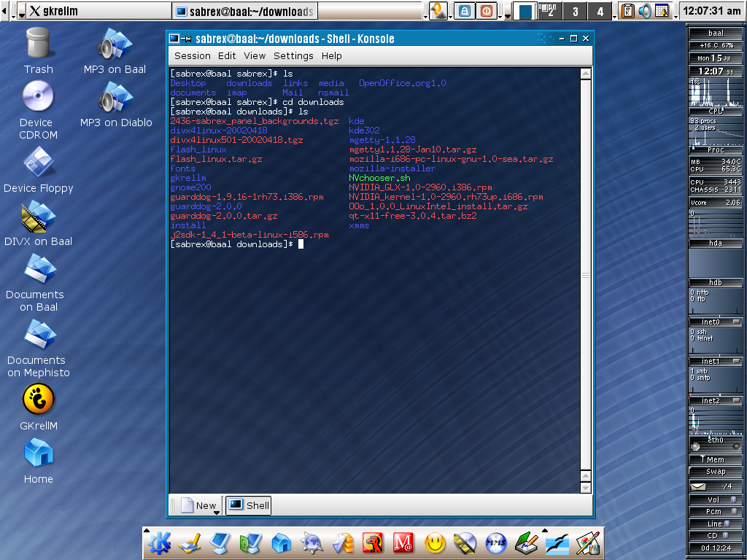
Task: Open Documents on Mephisto desktop icon
Action: click(38, 348)
